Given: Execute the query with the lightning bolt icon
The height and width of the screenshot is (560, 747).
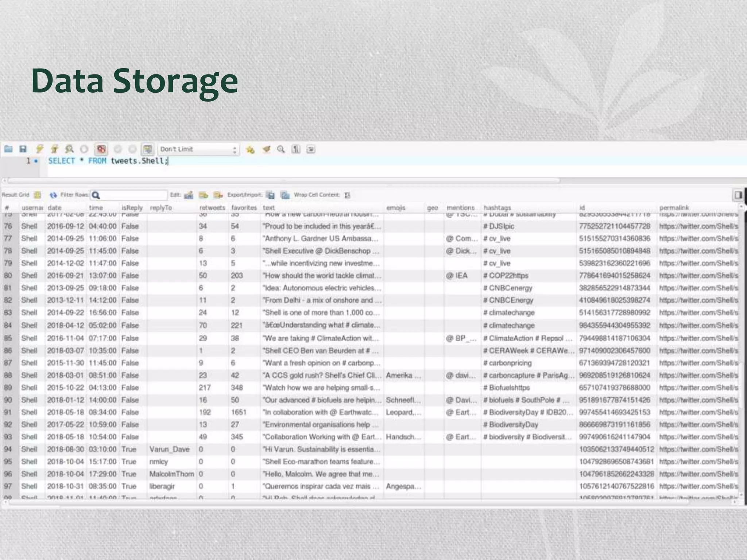Looking at the screenshot, I should click(x=39, y=149).
